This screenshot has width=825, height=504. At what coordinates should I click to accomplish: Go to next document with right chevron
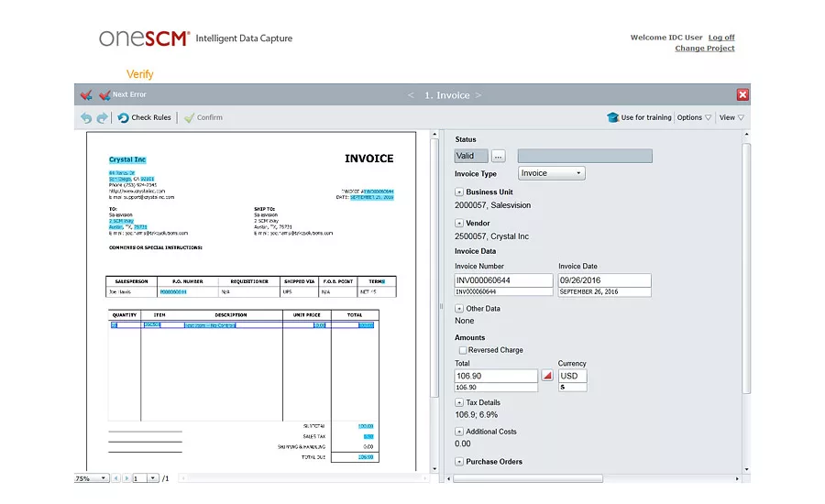pos(478,95)
